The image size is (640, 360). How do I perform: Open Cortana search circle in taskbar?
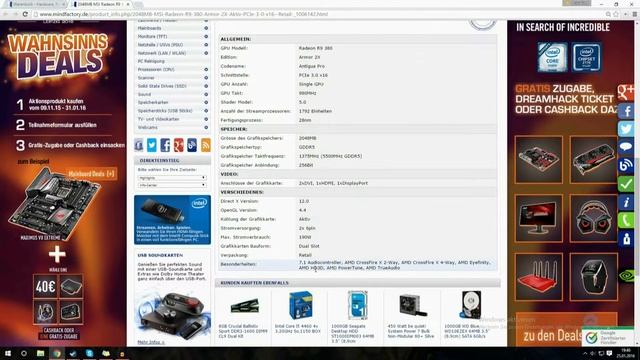pos(24,353)
